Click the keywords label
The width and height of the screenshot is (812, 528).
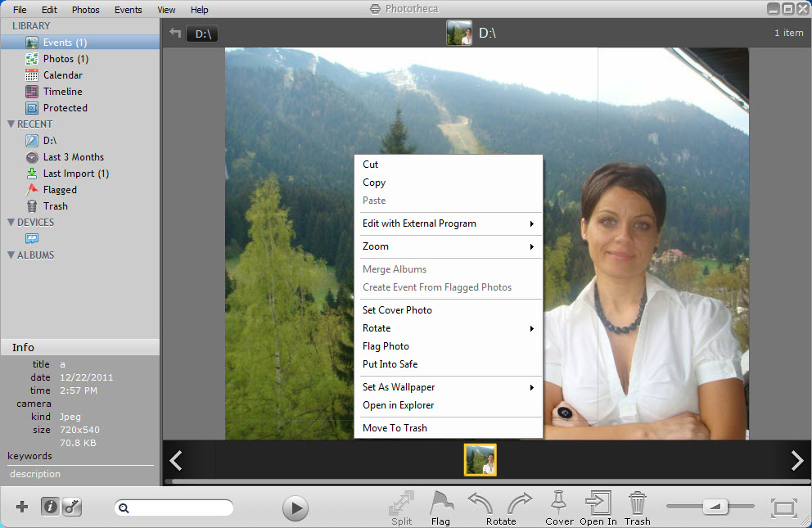pyautogui.click(x=29, y=456)
